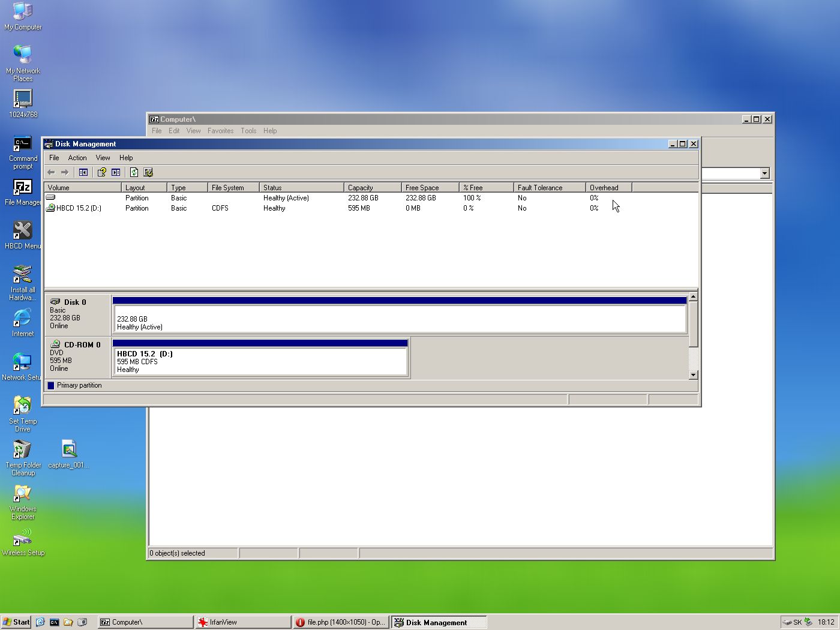The width and height of the screenshot is (840, 630).
Task: Sort the volume list by Volume column header
Action: tap(83, 188)
